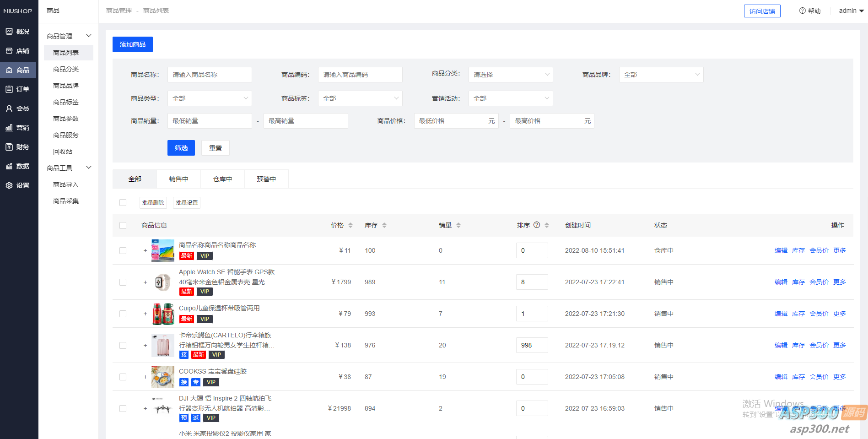Select the Apple Watch SE product row checkbox
Viewport: 868px width, 439px height.
(x=123, y=282)
